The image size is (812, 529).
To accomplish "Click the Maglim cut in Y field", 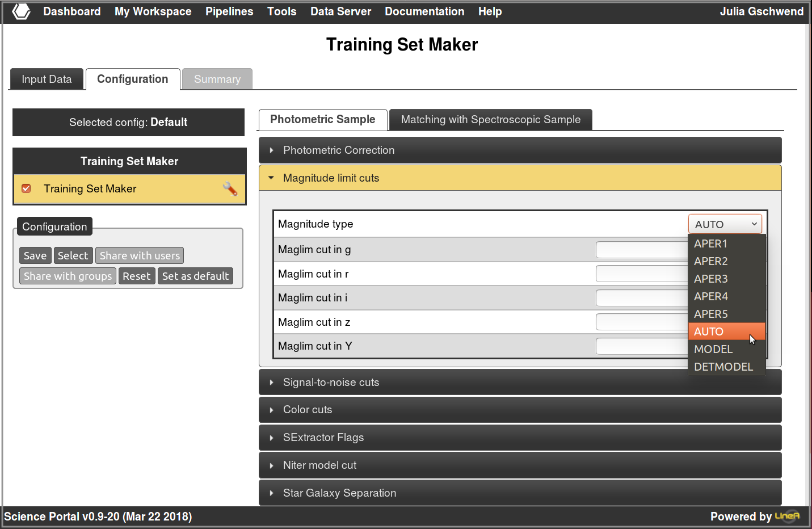I will click(x=642, y=346).
